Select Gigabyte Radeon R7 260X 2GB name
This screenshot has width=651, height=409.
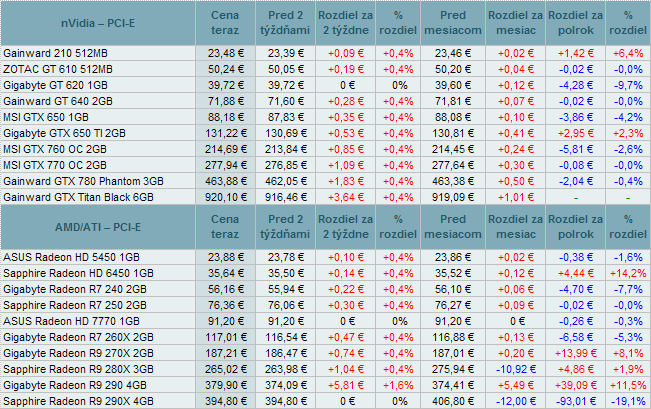78,338
